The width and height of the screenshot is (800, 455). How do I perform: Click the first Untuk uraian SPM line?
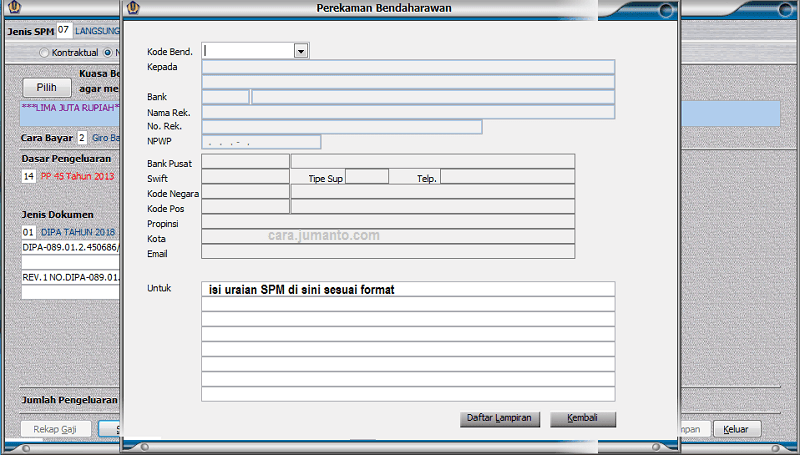(408, 289)
